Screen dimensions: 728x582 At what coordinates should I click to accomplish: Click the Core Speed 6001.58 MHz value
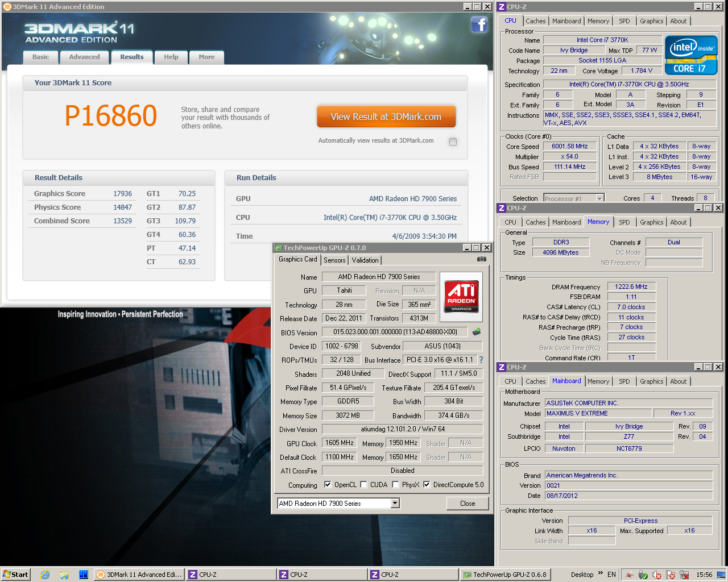coord(569,146)
